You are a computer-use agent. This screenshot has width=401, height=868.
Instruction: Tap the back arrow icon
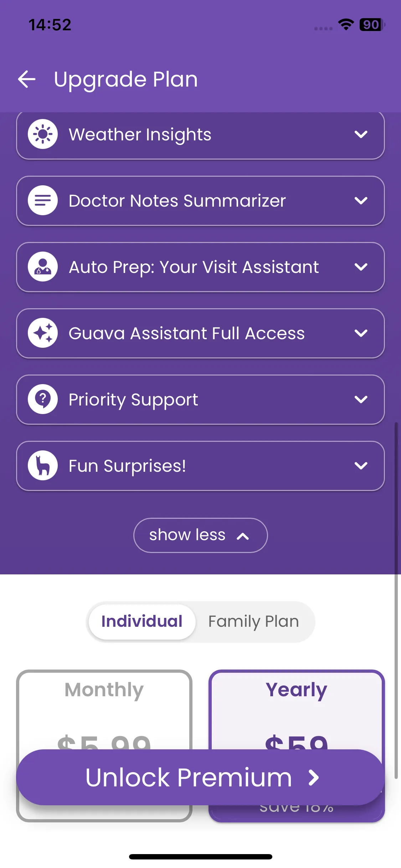point(27,79)
